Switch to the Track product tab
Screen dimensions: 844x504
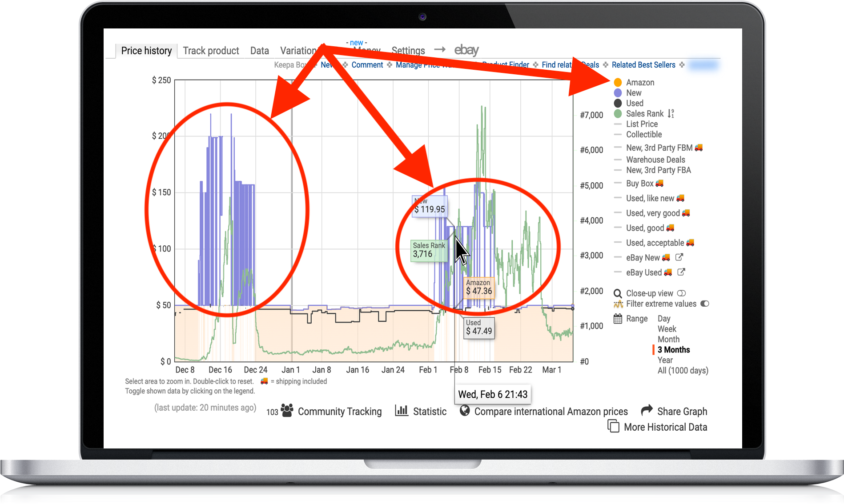(x=211, y=51)
